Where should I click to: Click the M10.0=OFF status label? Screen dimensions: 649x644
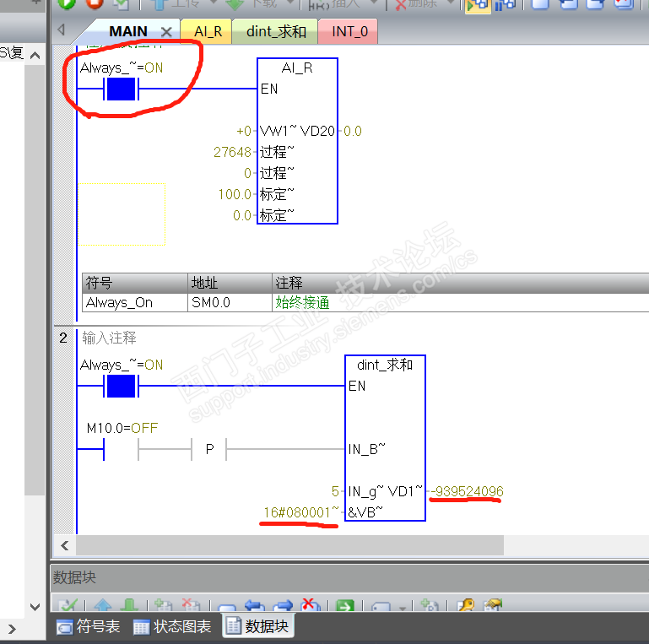tap(122, 428)
